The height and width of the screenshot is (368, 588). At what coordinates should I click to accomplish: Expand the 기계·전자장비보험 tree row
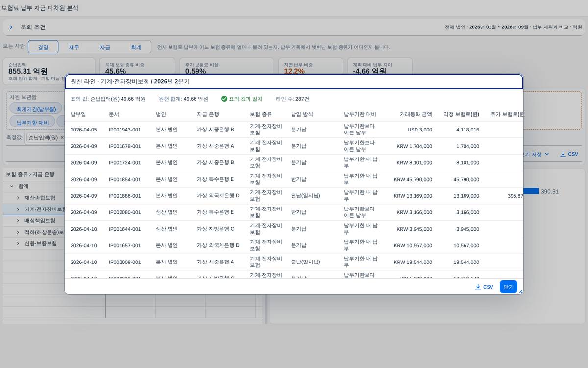[18, 209]
